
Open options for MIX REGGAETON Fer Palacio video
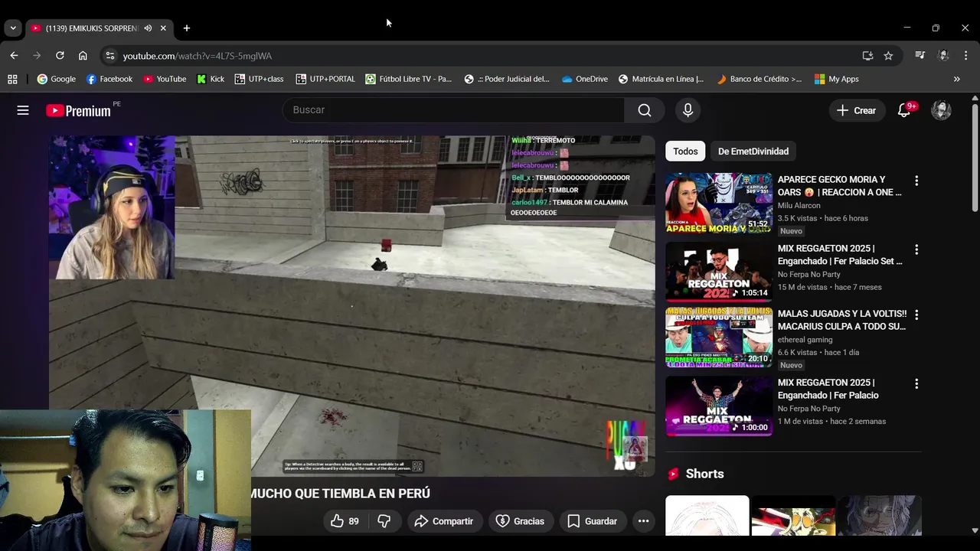(x=916, y=383)
